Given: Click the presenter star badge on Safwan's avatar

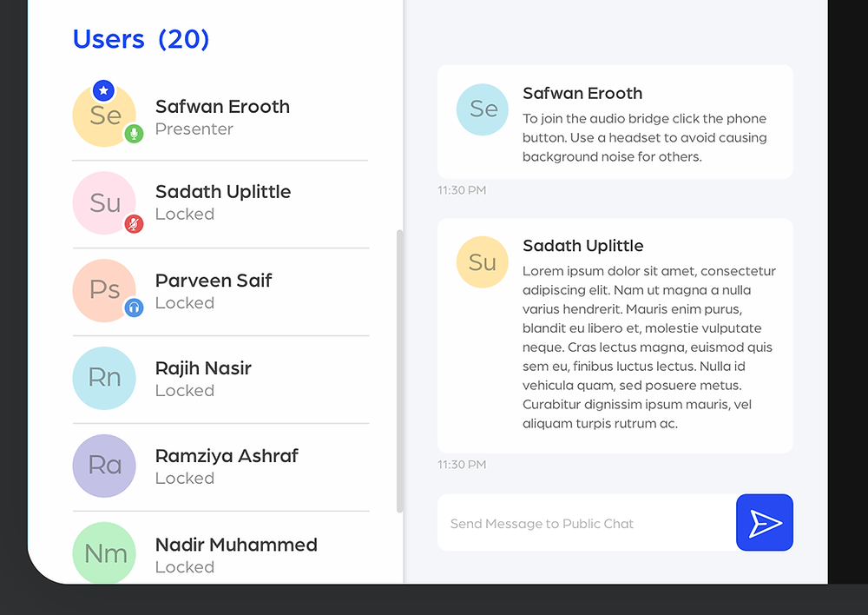Looking at the screenshot, I should pyautogui.click(x=103, y=90).
